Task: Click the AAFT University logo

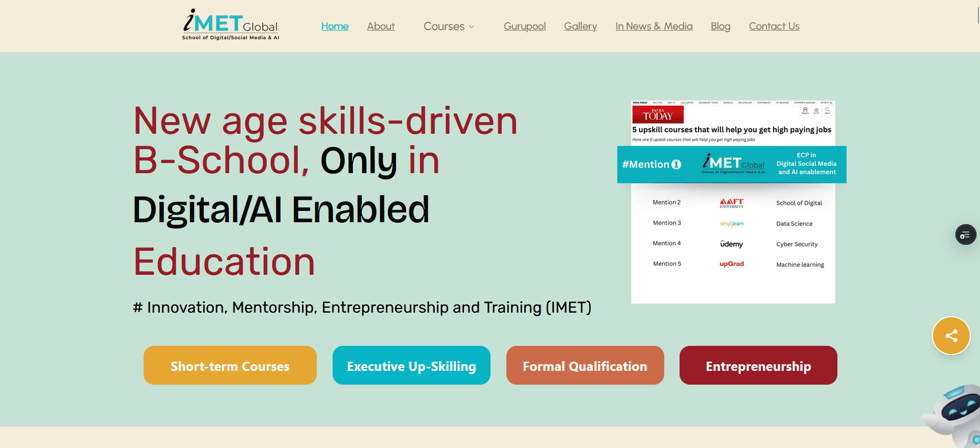Action: [731, 203]
